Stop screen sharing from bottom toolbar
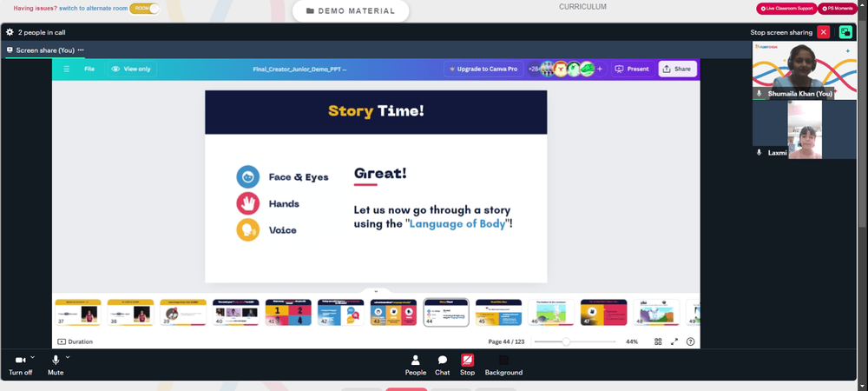The image size is (868, 391). point(467,366)
